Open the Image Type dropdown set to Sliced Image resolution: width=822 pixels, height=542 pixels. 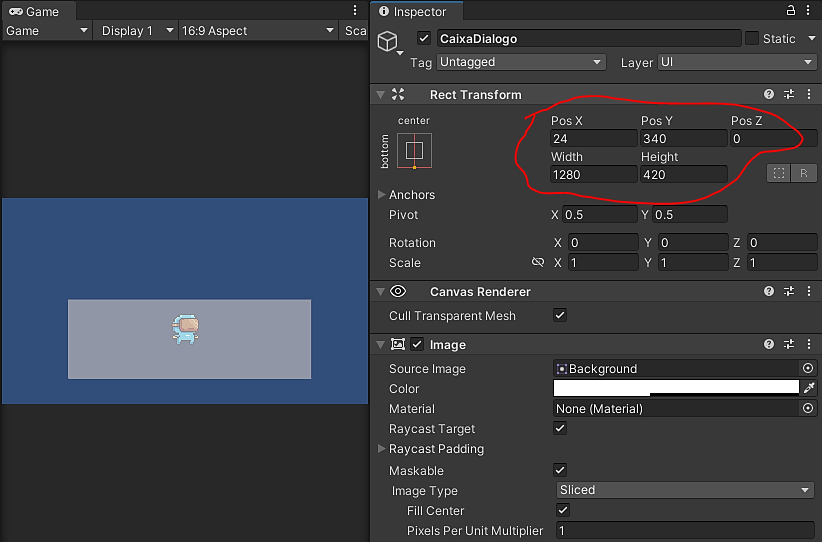(685, 490)
